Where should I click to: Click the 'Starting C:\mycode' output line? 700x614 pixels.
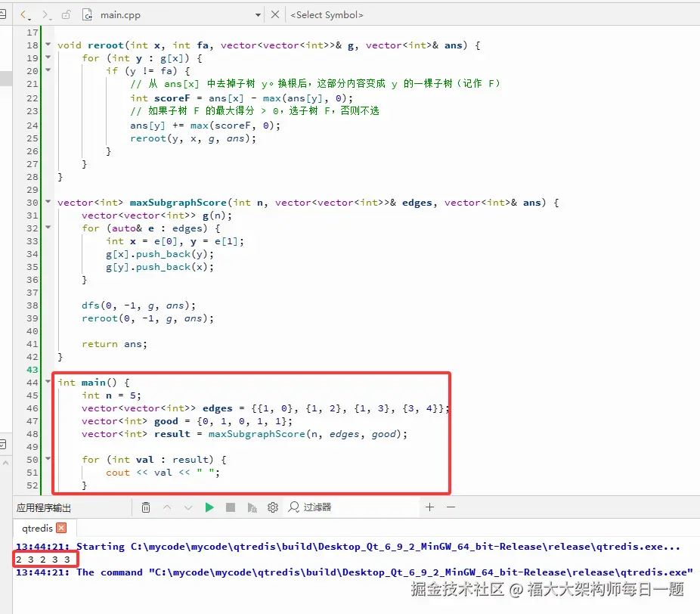pos(348,547)
